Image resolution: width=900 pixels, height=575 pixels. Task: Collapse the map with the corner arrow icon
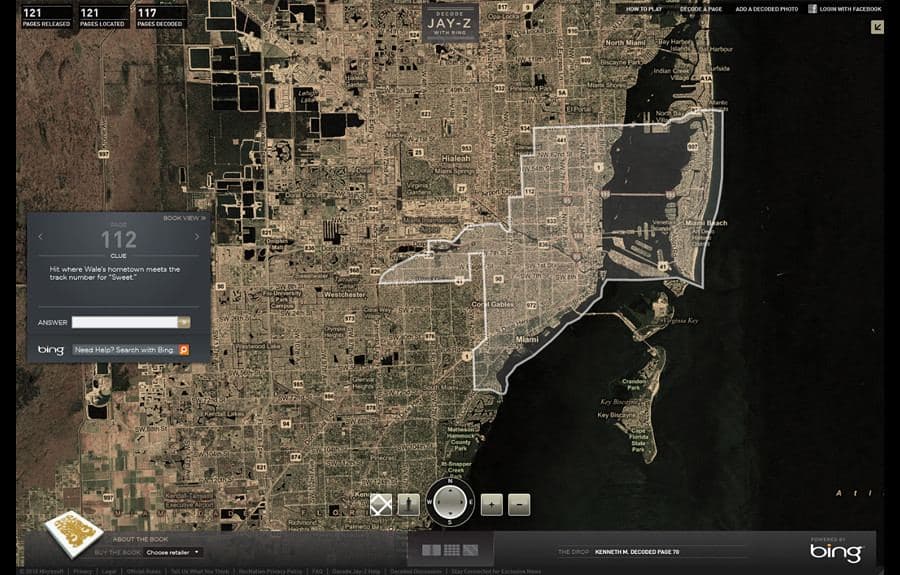click(x=877, y=27)
